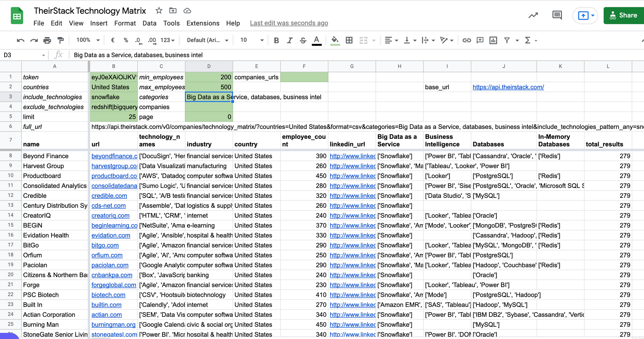Open horizontal align dropdown
Image resolution: width=644 pixels, height=339 pixels.
[392, 40]
